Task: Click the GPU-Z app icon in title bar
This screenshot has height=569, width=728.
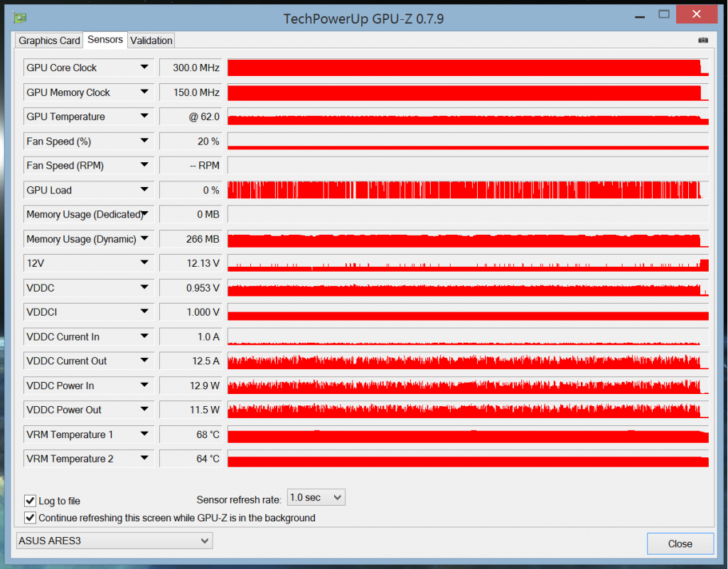Action: (20, 18)
